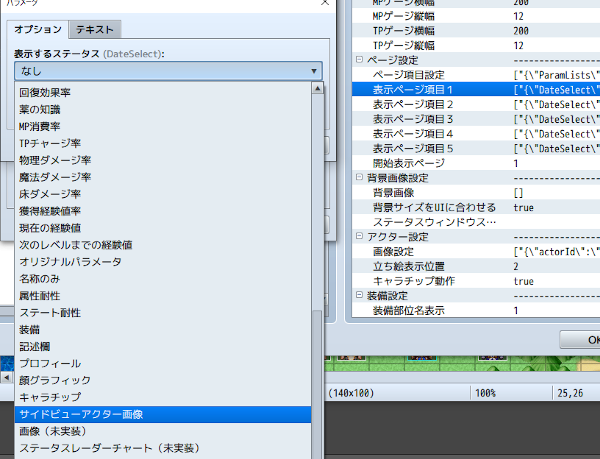Image resolution: width=600 pixels, height=459 pixels.
Task: Select the TPゲージ縦幅 row
Action: pyautogui.click(x=476, y=45)
